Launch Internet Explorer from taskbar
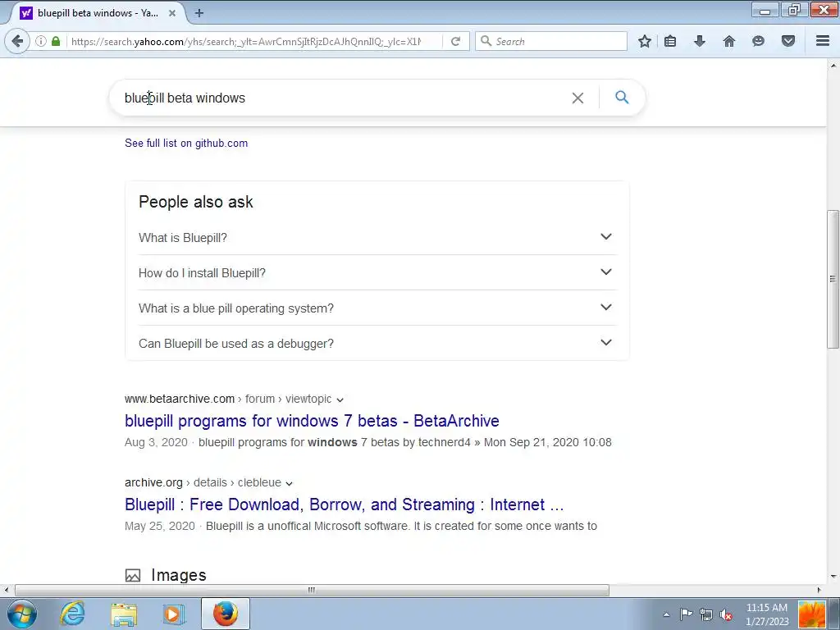This screenshot has height=630, width=840. tap(73, 614)
